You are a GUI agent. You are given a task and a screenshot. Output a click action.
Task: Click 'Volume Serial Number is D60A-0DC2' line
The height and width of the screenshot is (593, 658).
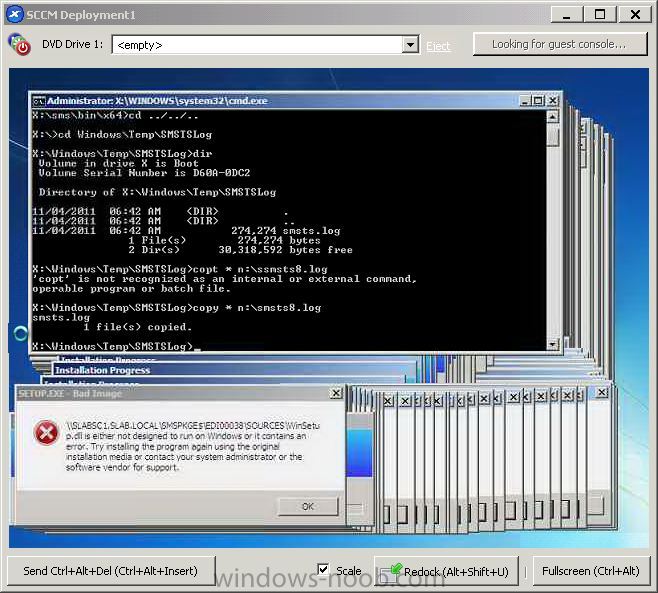coord(144,173)
